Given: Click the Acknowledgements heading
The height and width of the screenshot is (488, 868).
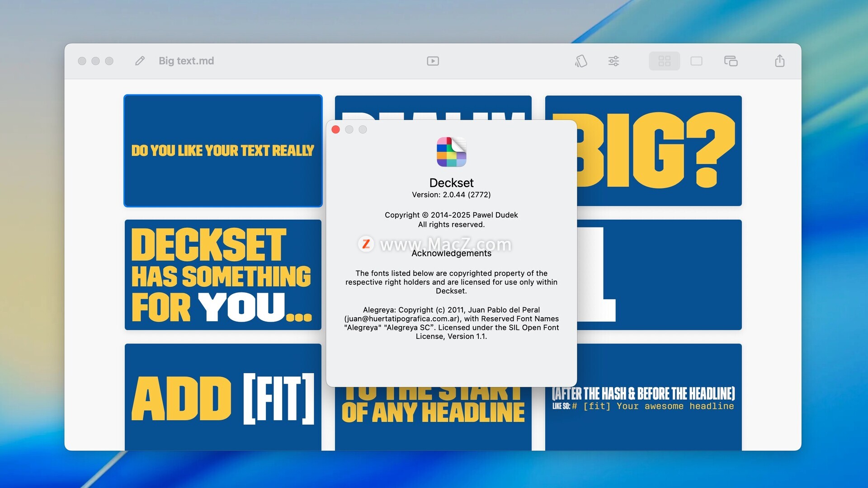Looking at the screenshot, I should tap(451, 253).
